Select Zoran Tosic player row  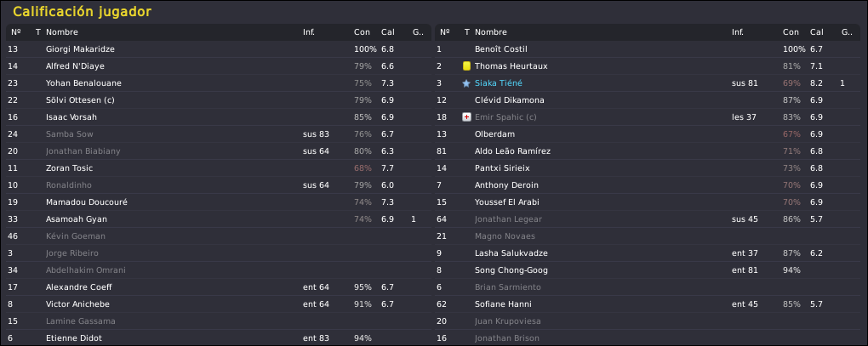coord(218,168)
